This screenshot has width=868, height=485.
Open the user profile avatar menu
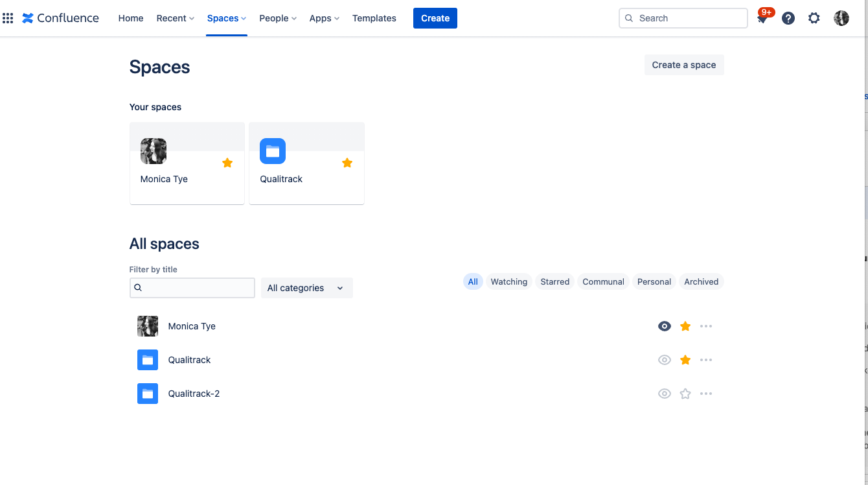click(841, 18)
